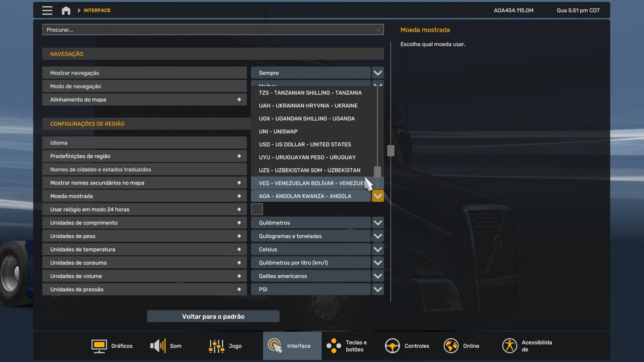Collapse the currency dropdown orange arrow

click(x=377, y=196)
